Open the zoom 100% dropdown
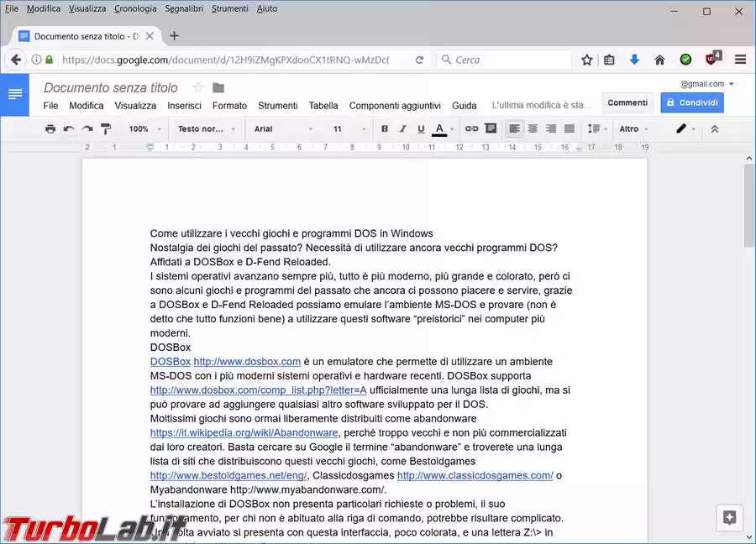This screenshot has width=756, height=544. coord(144,129)
